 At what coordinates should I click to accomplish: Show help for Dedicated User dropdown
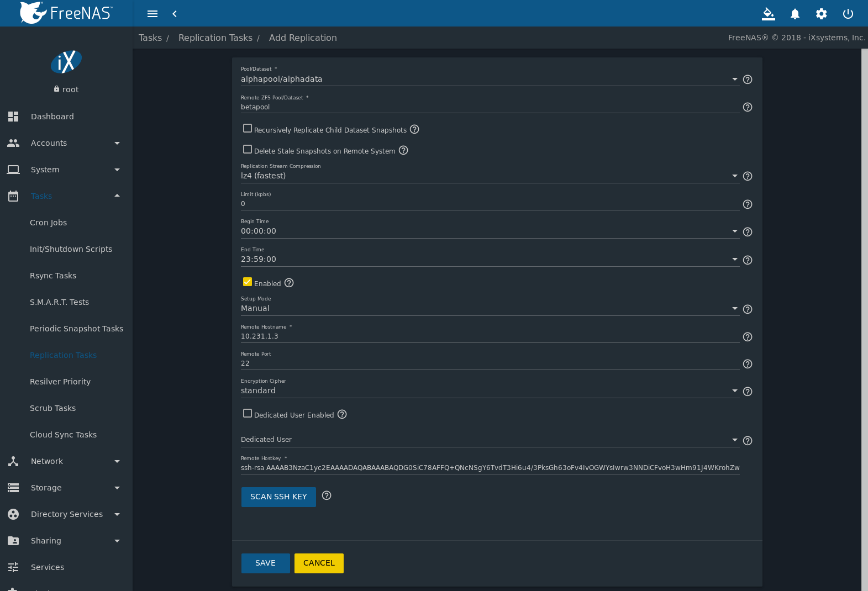[x=748, y=441]
